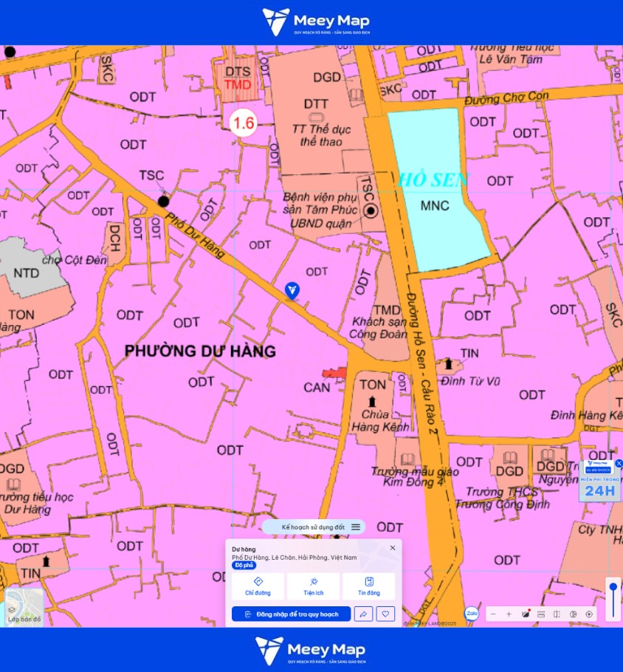Image resolution: width=623 pixels, height=672 pixels.
Task: Click the CAN zone label
Action: 317,388
